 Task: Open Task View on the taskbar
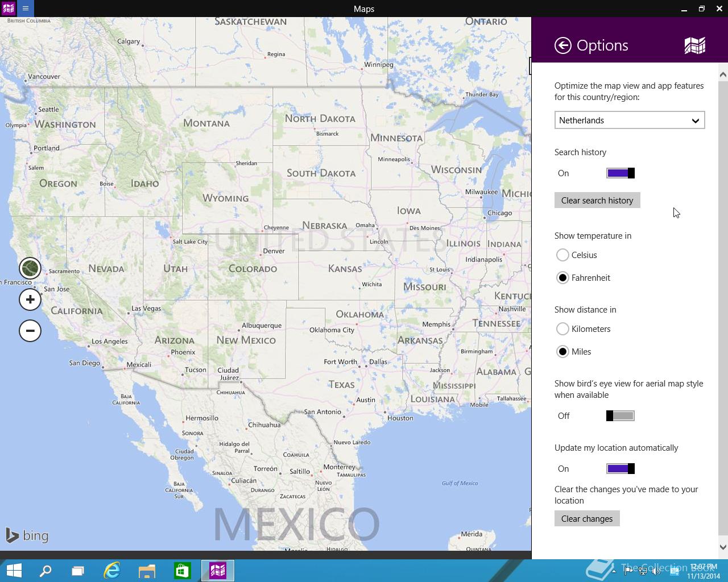(78, 571)
